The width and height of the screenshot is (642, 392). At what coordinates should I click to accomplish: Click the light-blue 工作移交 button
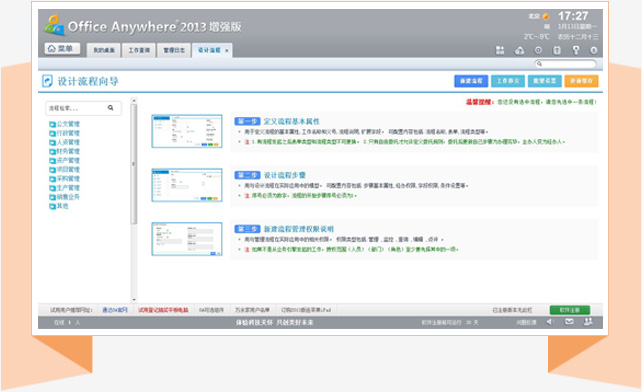pos(508,81)
